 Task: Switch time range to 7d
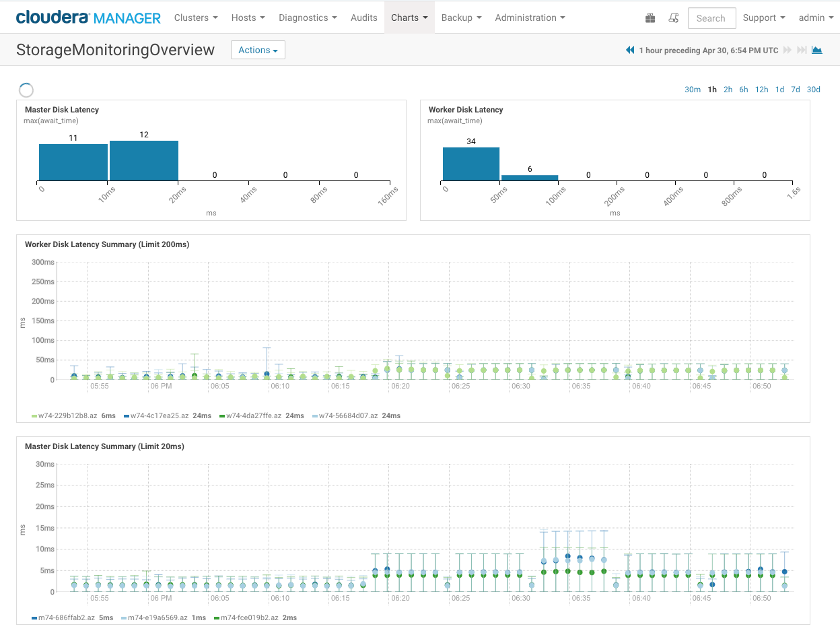pos(796,90)
